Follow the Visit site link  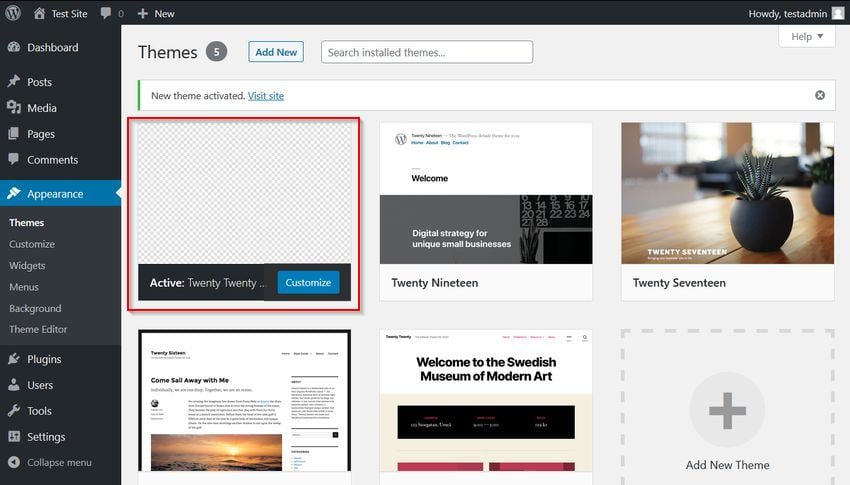click(x=266, y=96)
